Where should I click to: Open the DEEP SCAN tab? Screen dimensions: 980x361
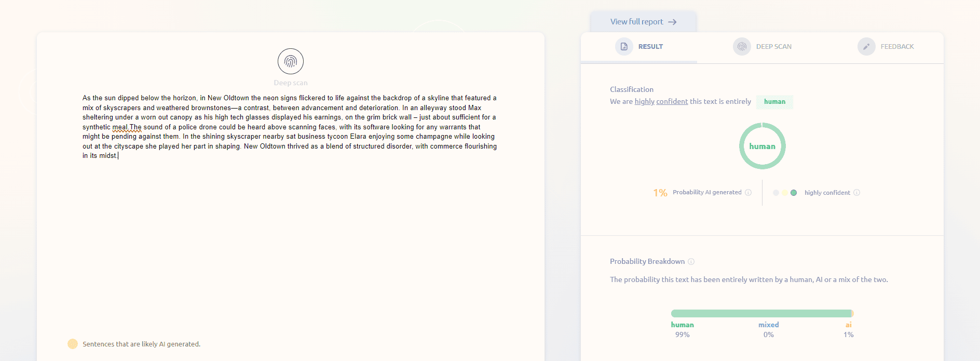point(773,47)
